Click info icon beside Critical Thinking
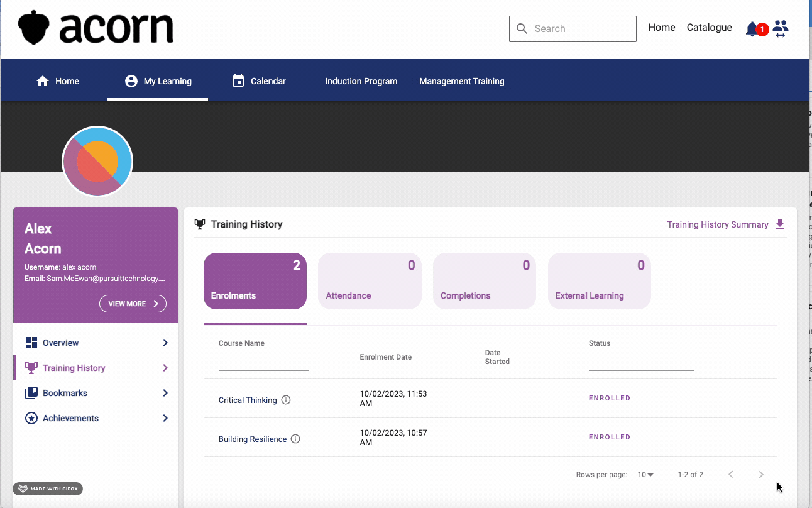The width and height of the screenshot is (812, 508). (x=286, y=400)
